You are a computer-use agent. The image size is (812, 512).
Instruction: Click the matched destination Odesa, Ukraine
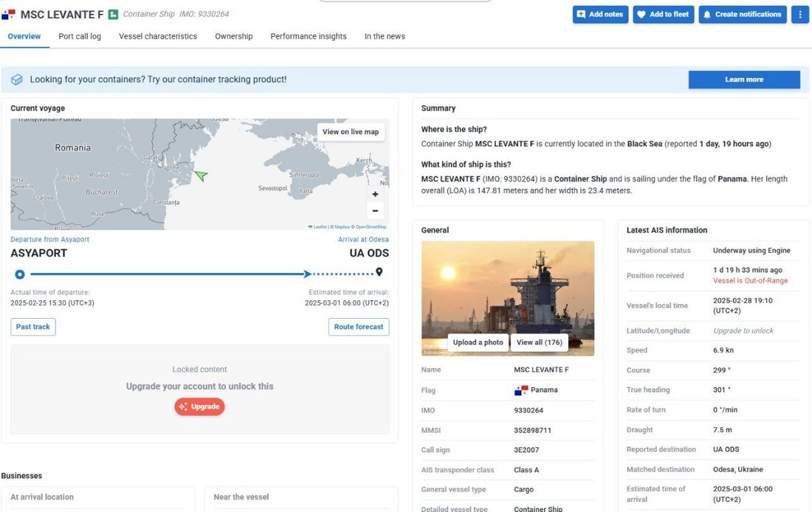click(x=738, y=469)
